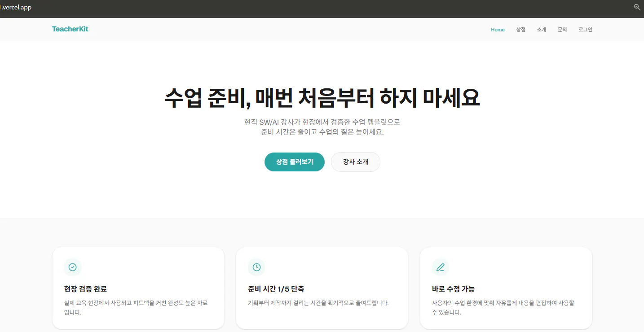This screenshot has height=332, width=644.
Task: Open the 문의 navigation link
Action: tap(562, 30)
